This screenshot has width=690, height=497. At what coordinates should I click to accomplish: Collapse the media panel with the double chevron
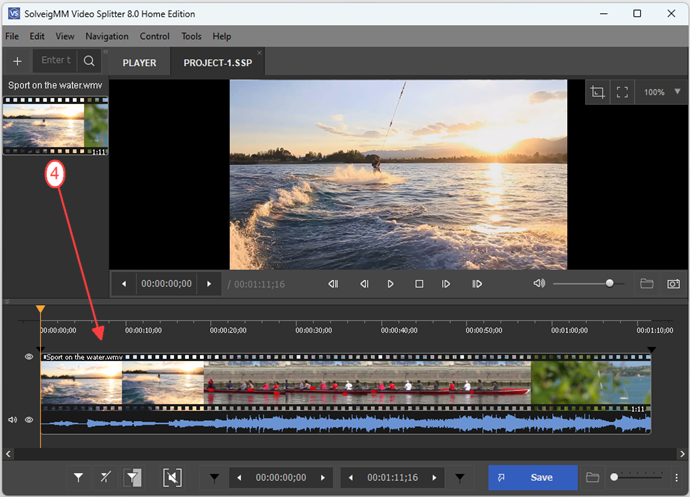pos(106,52)
